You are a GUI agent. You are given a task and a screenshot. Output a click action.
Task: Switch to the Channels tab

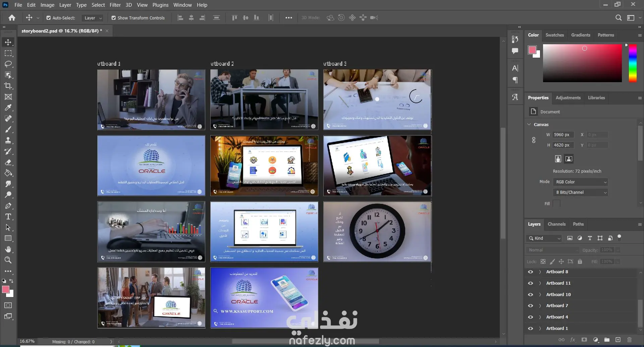(x=556, y=224)
